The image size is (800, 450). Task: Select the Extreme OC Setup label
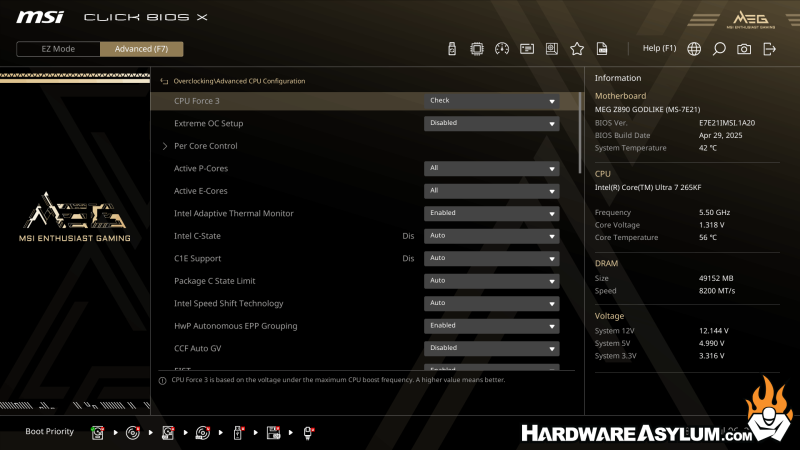(x=208, y=123)
